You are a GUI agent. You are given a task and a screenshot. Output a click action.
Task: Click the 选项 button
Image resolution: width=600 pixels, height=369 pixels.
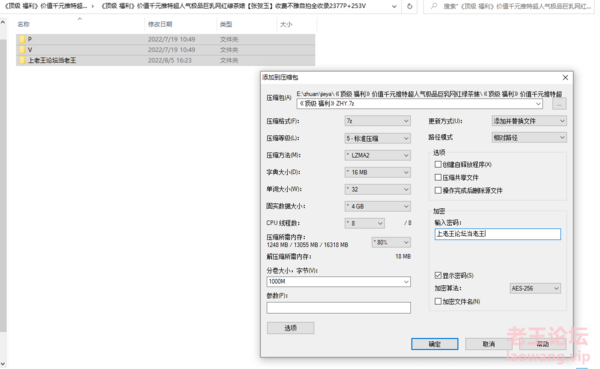pos(291,328)
